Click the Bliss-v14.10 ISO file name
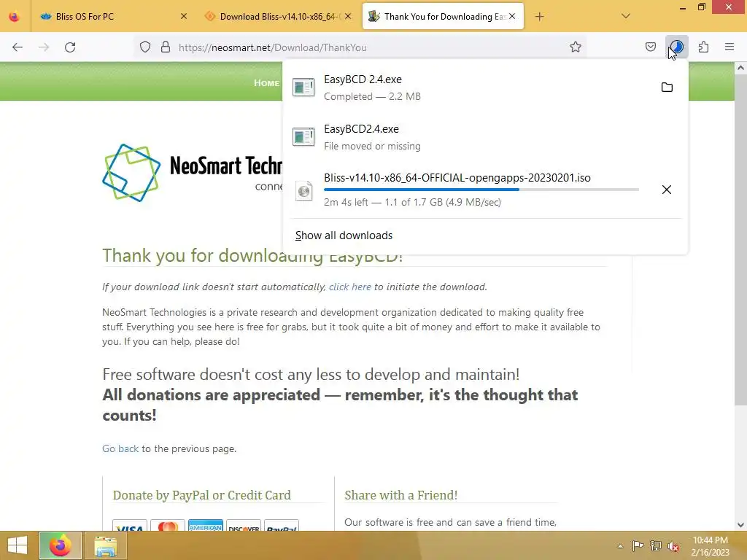Screen dimensions: 747x560 (x=457, y=178)
